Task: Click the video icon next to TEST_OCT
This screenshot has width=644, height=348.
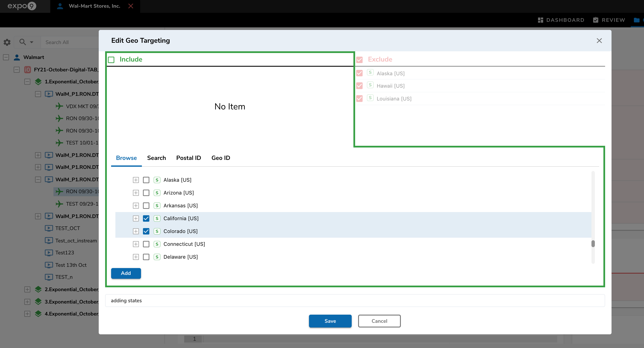Action: (49, 228)
